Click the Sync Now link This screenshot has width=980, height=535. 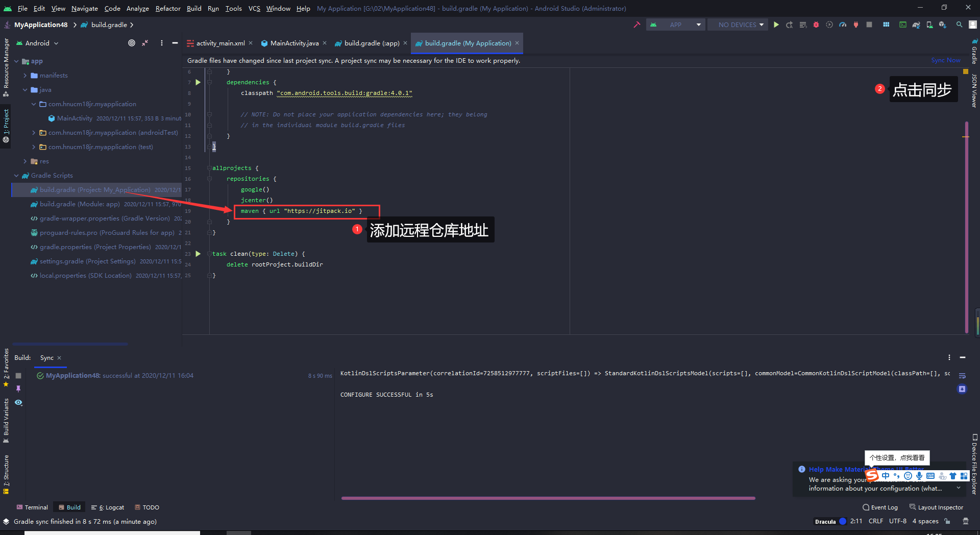click(x=945, y=60)
